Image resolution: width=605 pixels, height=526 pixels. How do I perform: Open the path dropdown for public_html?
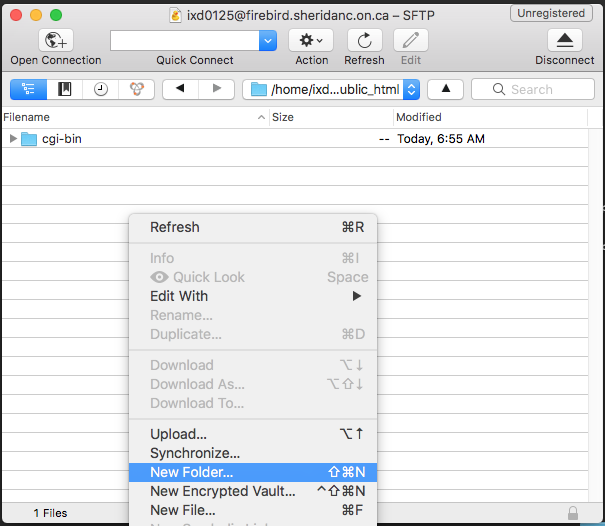[409, 89]
